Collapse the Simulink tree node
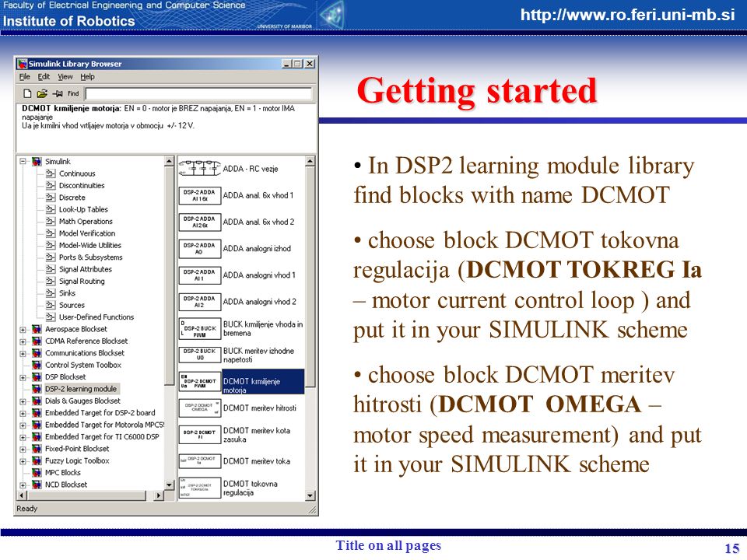747x560 pixels. coord(23,162)
